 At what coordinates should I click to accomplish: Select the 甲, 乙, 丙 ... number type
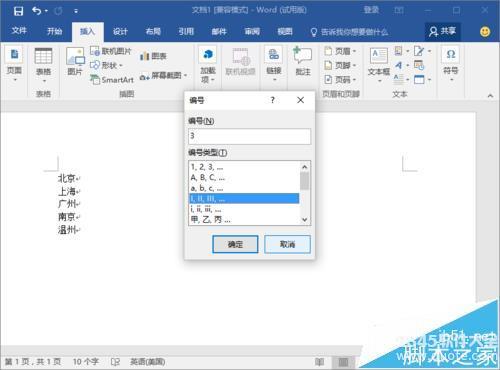click(244, 220)
